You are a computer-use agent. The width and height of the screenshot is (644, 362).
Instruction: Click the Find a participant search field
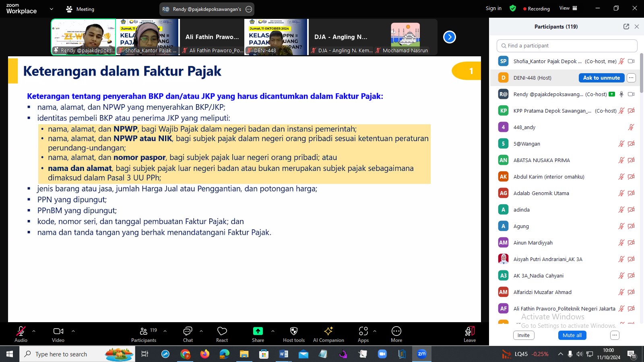point(567,46)
